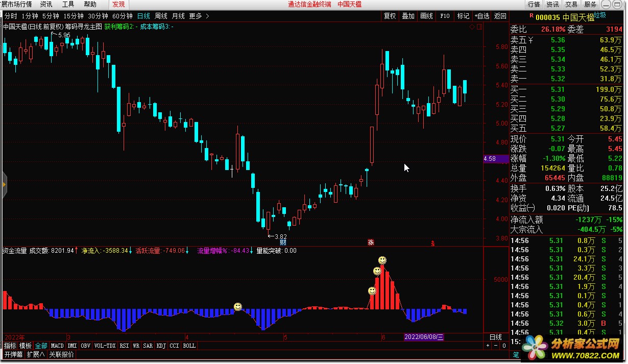The width and height of the screenshot is (628, 364).
Task: Open the 资讯 menu in top menu bar
Action: [46, 4]
